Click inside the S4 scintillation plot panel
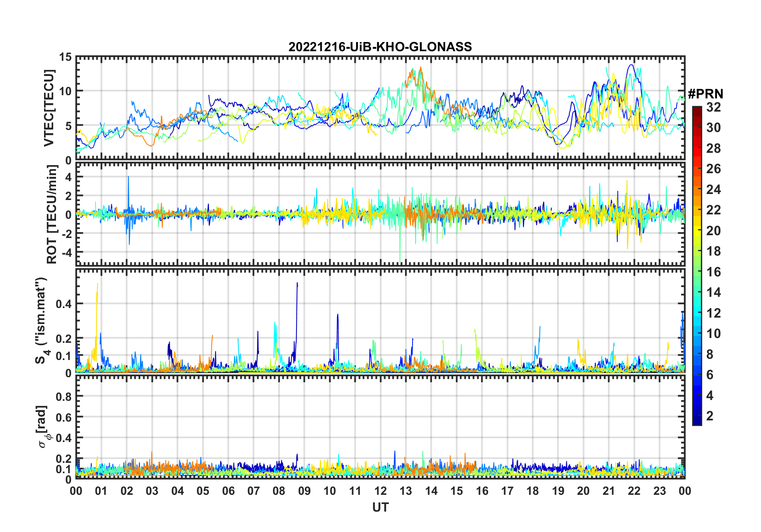This screenshot has height=532, width=761. pos(380,320)
